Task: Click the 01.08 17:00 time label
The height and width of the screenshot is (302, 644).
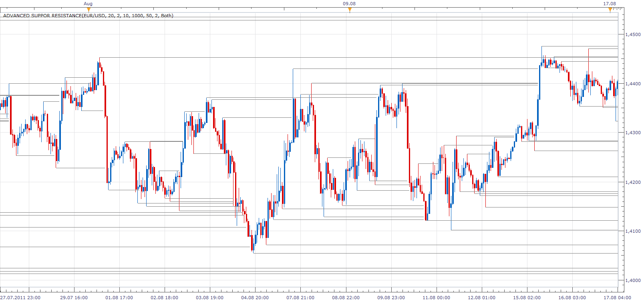Action: pos(119,298)
